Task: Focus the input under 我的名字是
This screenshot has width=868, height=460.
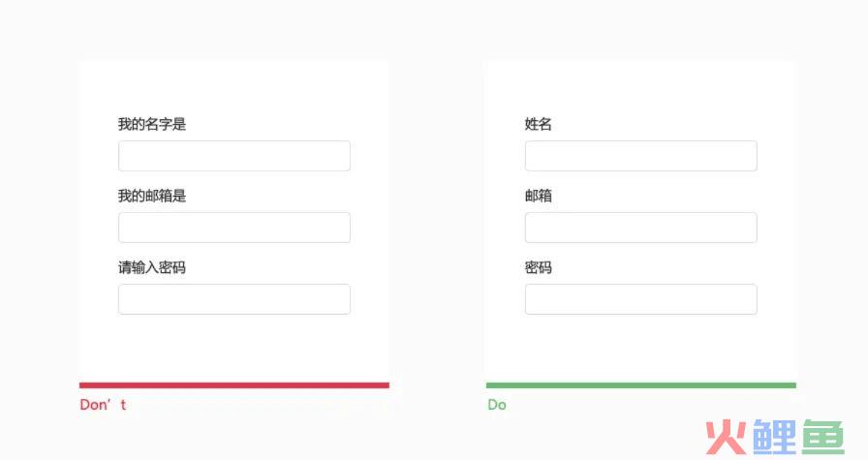Action: [x=234, y=156]
